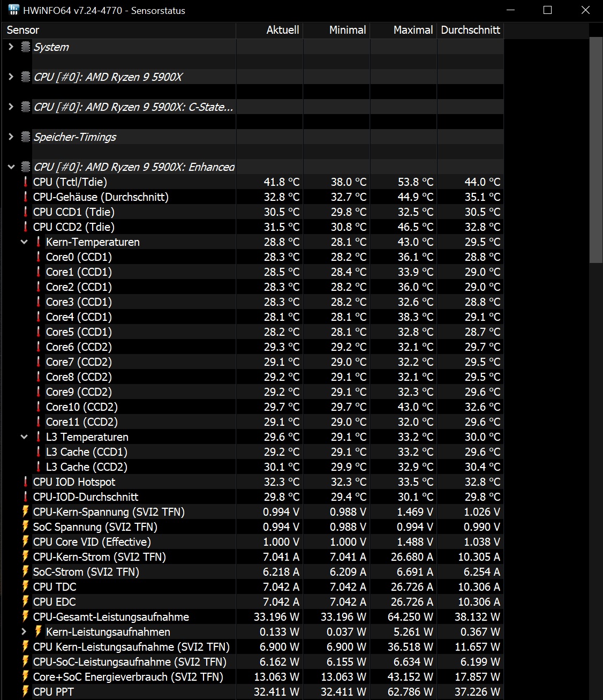
Task: Select the Core3 (CCD1) row
Action: (253, 302)
